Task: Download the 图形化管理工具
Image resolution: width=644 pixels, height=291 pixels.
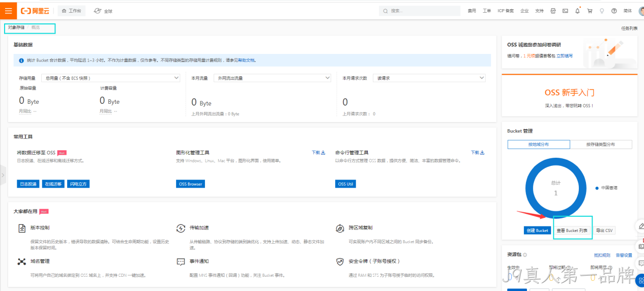Action: coord(318,152)
